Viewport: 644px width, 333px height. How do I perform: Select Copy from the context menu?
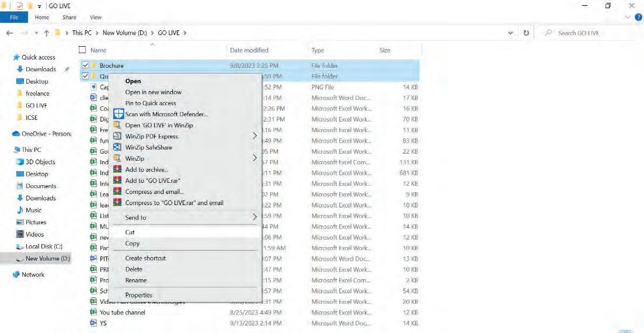[x=133, y=244]
